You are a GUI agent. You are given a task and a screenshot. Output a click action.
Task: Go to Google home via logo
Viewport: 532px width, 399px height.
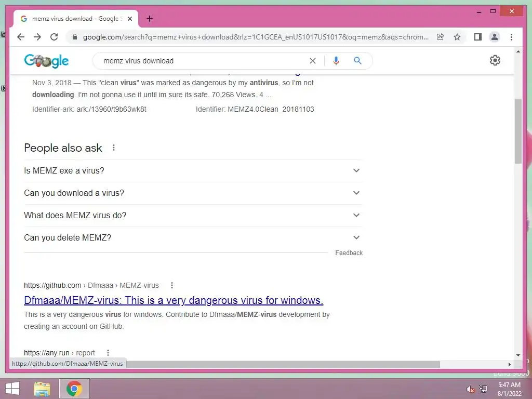coord(46,61)
